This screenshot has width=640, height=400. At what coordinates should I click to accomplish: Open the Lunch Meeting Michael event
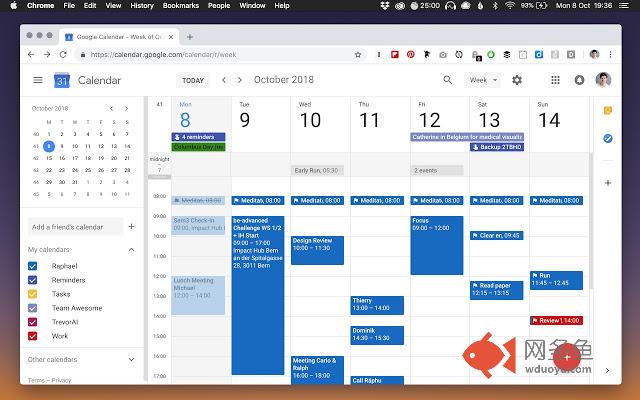[198, 296]
